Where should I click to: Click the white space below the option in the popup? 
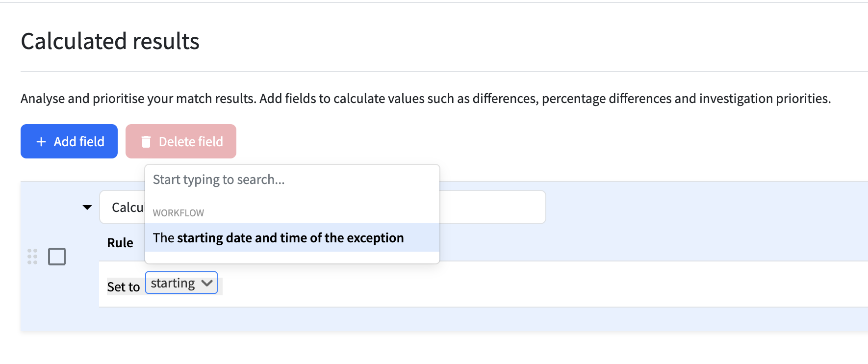(x=292, y=258)
